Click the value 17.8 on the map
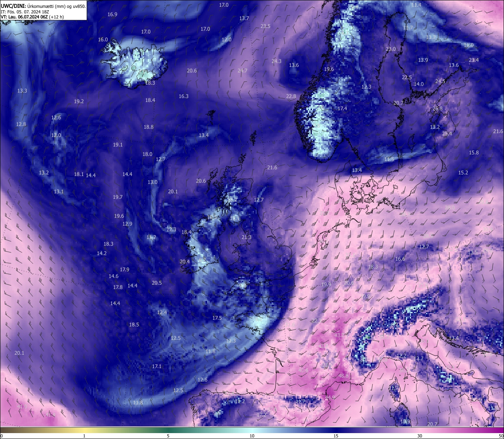This screenshot has width=504, height=439. tap(118, 287)
